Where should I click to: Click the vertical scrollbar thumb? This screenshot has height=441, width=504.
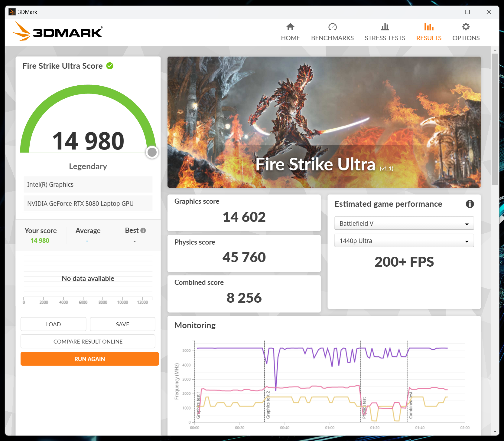point(495,119)
